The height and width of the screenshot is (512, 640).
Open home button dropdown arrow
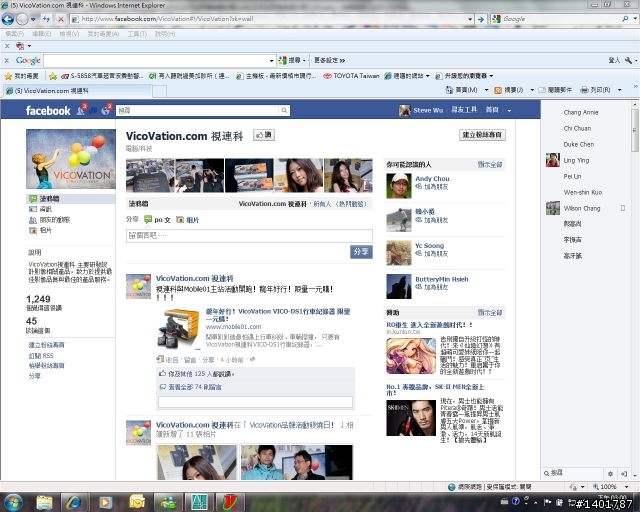click(x=487, y=90)
